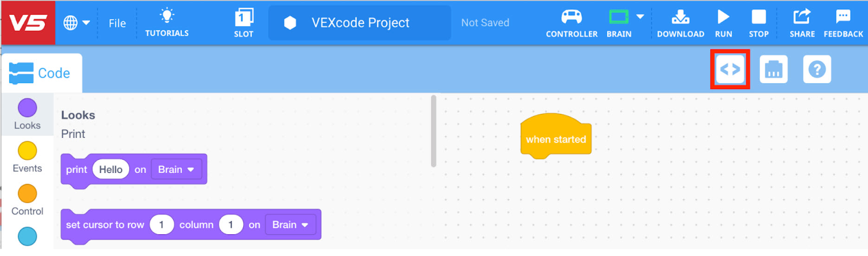Click the Hello text field in print block
The height and width of the screenshot is (256, 868).
(x=110, y=170)
